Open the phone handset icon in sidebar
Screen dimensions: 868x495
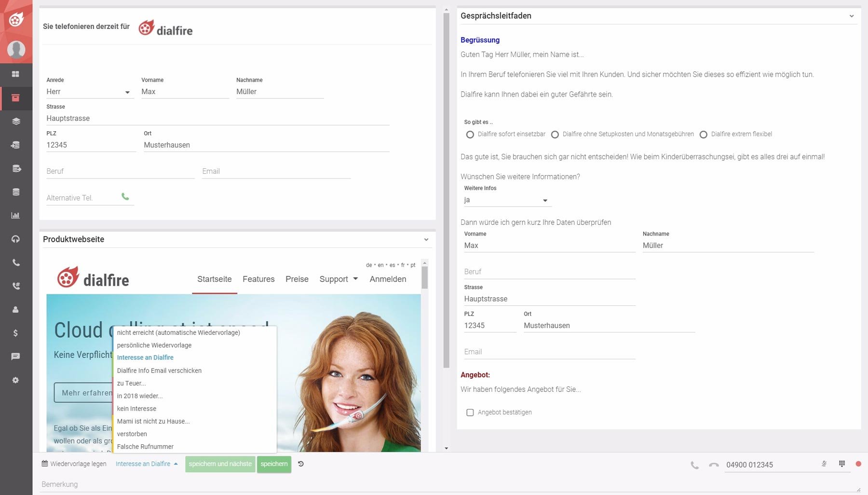pos(16,262)
